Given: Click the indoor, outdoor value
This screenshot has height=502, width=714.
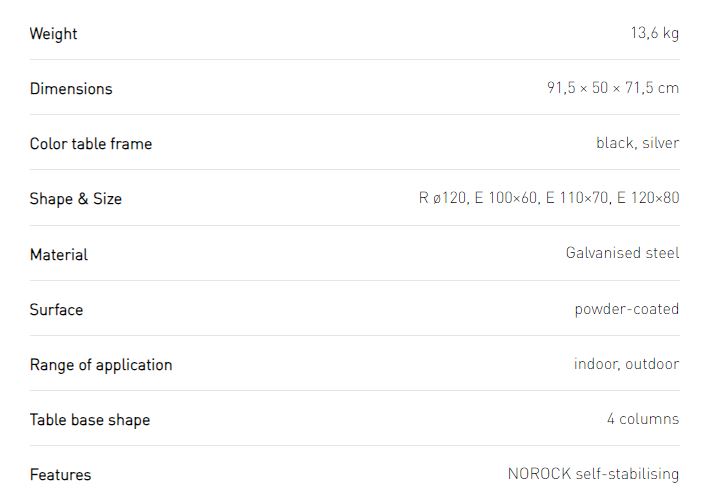Looking at the screenshot, I should click(x=627, y=364).
